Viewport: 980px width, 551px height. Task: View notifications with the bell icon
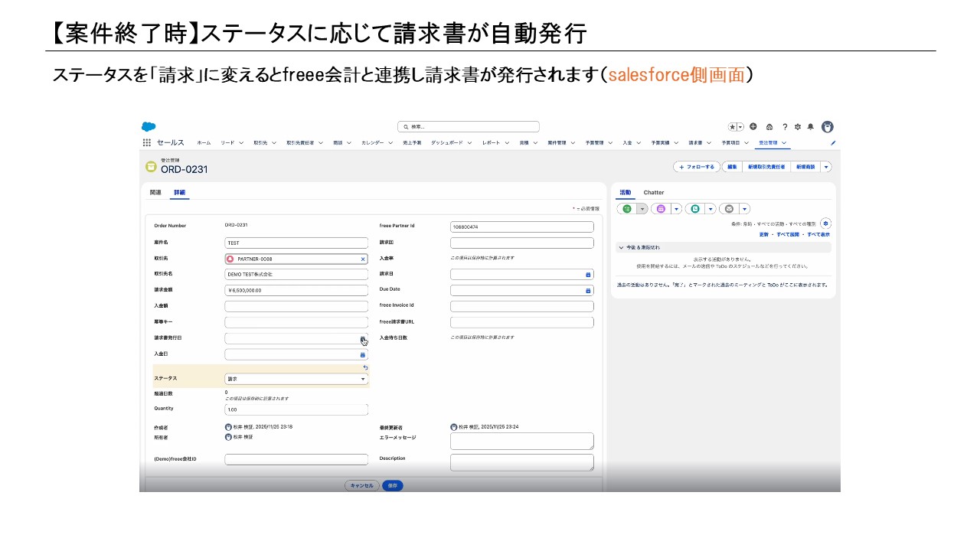pyautogui.click(x=811, y=127)
